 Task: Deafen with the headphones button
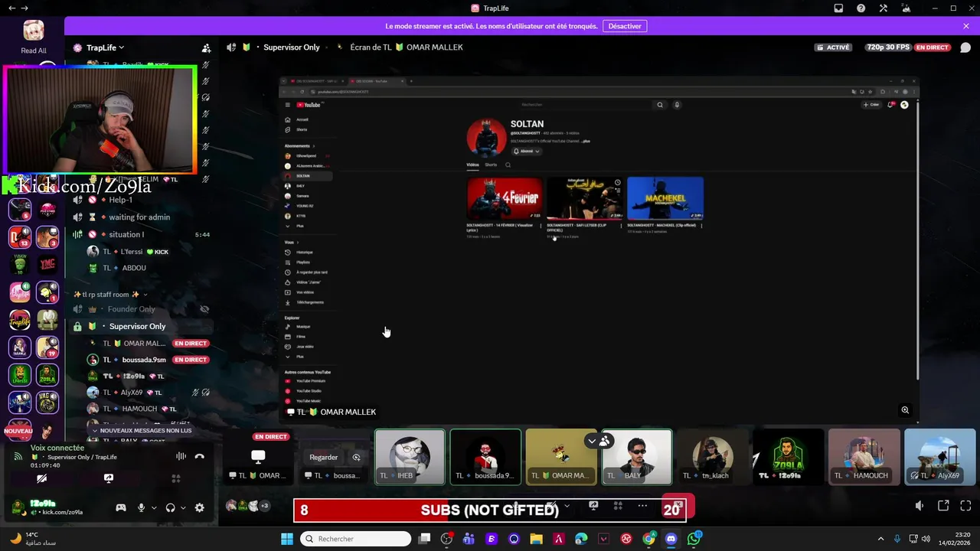pos(171,507)
